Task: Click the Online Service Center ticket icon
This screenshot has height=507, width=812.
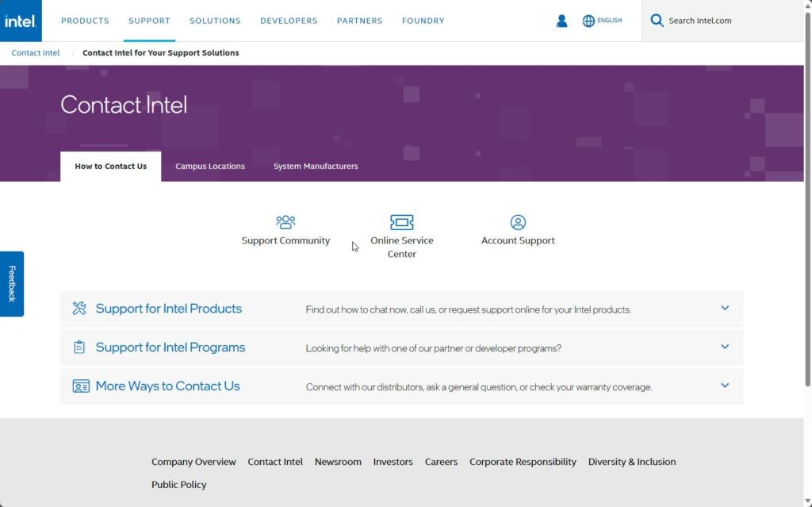Action: (x=401, y=222)
